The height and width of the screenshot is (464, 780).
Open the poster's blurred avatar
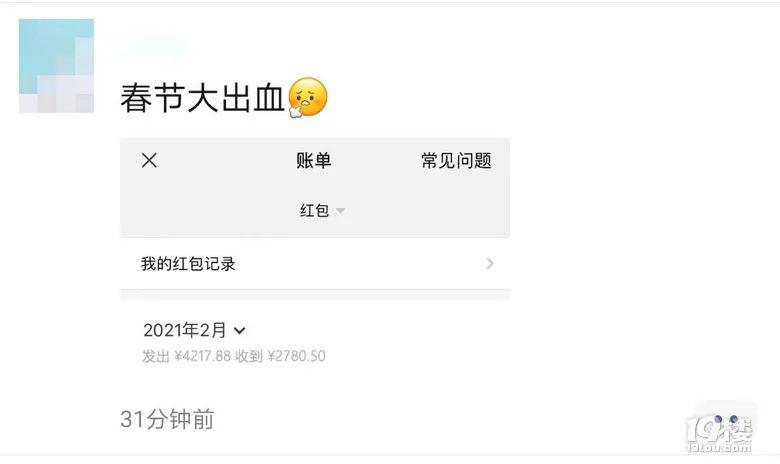pyautogui.click(x=56, y=66)
